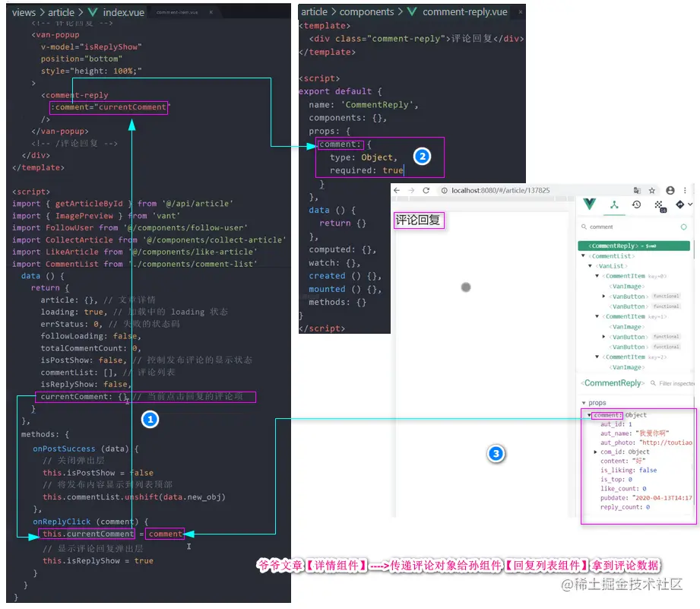Viewport: 700px width, 609px height.
Task: Go back in the browser
Action: (397, 191)
